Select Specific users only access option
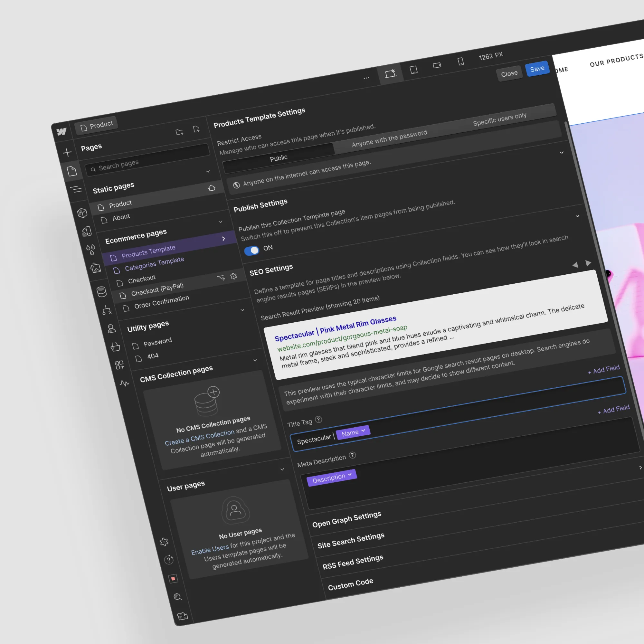Image resolution: width=644 pixels, height=644 pixels. coord(499,119)
